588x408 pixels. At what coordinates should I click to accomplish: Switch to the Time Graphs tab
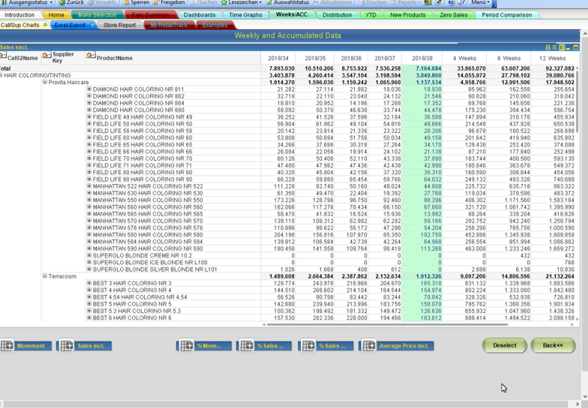[x=245, y=15]
